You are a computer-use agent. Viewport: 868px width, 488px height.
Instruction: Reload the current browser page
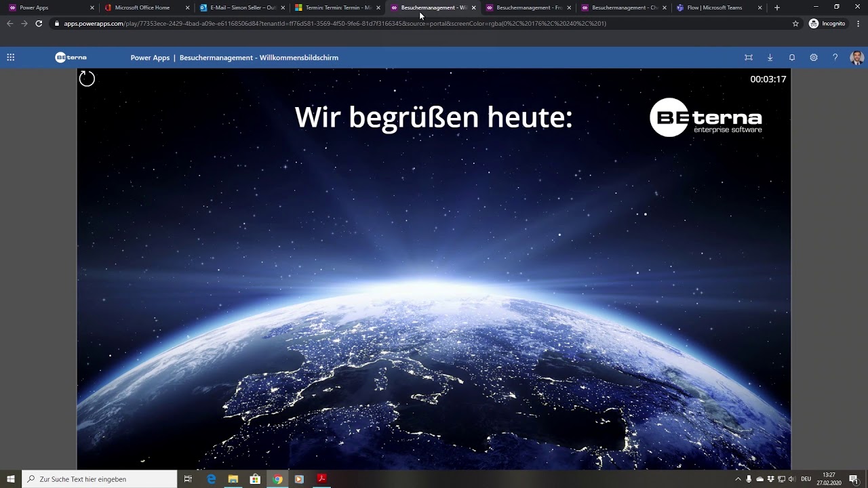coord(39,23)
